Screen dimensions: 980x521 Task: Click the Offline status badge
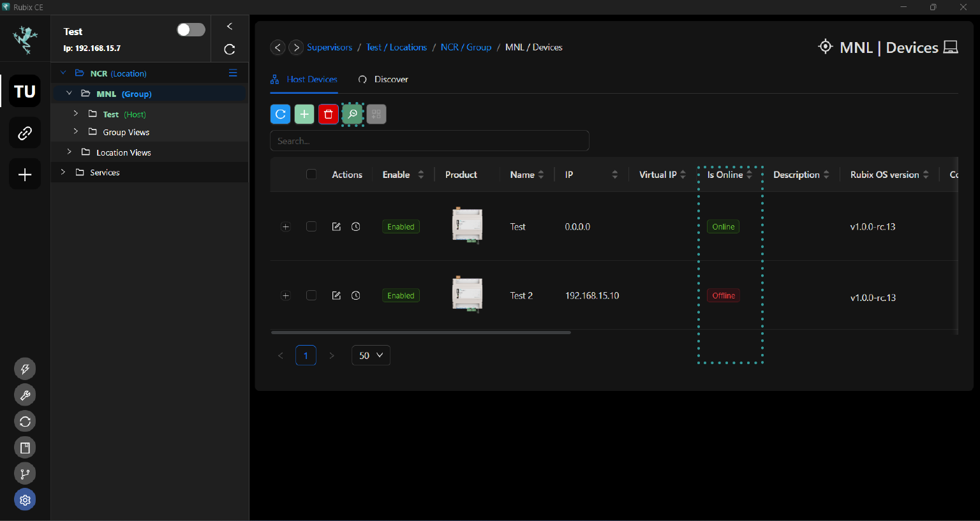pyautogui.click(x=724, y=295)
